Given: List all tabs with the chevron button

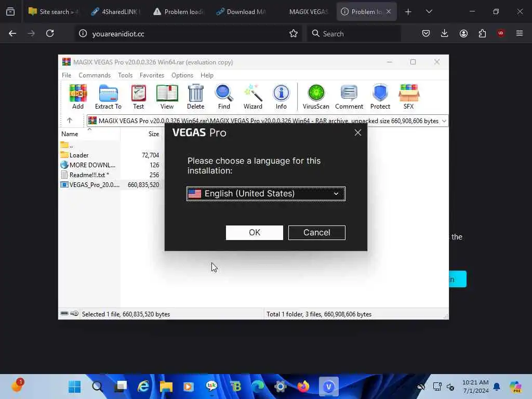Looking at the screenshot, I should click(x=429, y=11).
